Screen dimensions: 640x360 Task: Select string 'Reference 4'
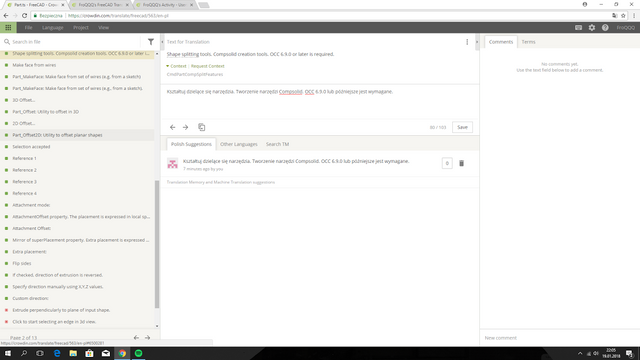(x=78, y=193)
